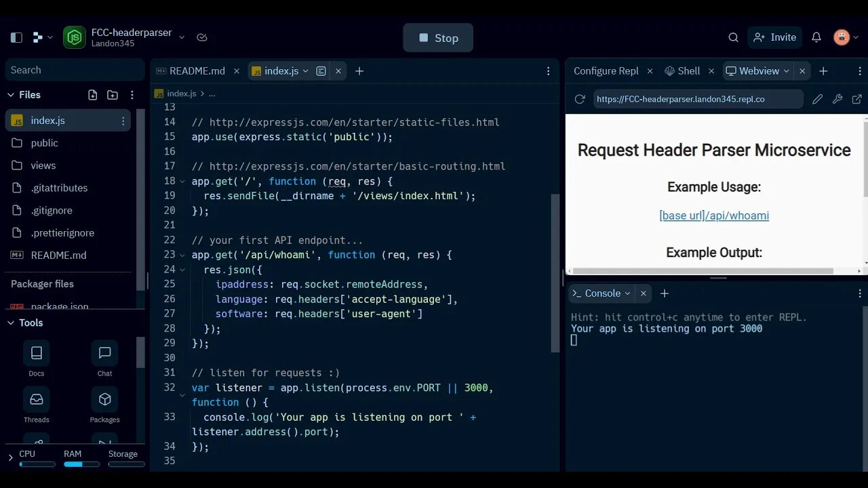Select .gitignore file
The image size is (868, 488).
(68, 210)
